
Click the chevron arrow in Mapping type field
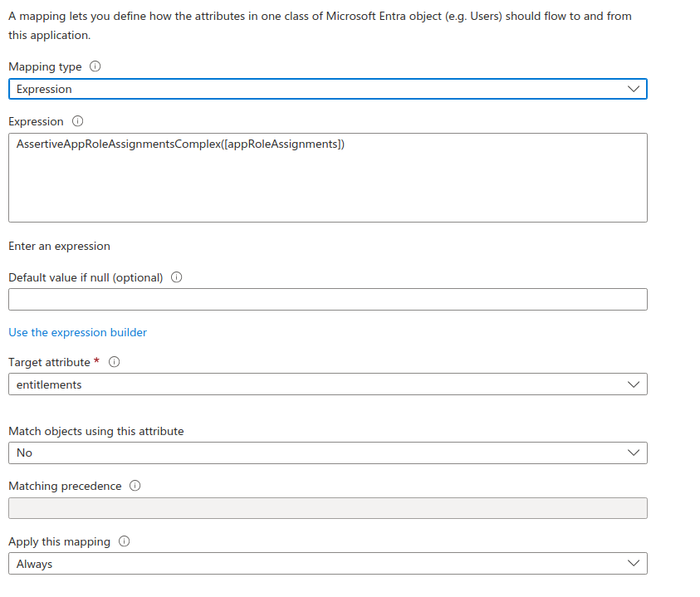(634, 89)
